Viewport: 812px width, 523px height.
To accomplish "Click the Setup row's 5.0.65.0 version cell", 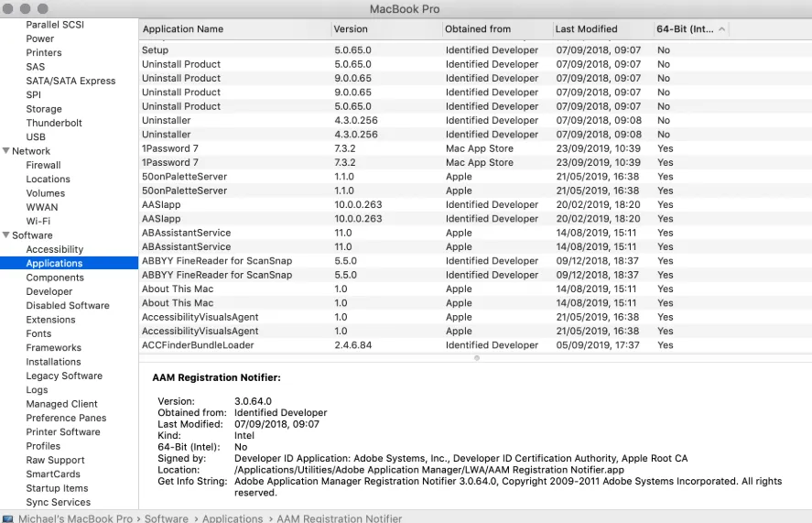I will coord(352,49).
